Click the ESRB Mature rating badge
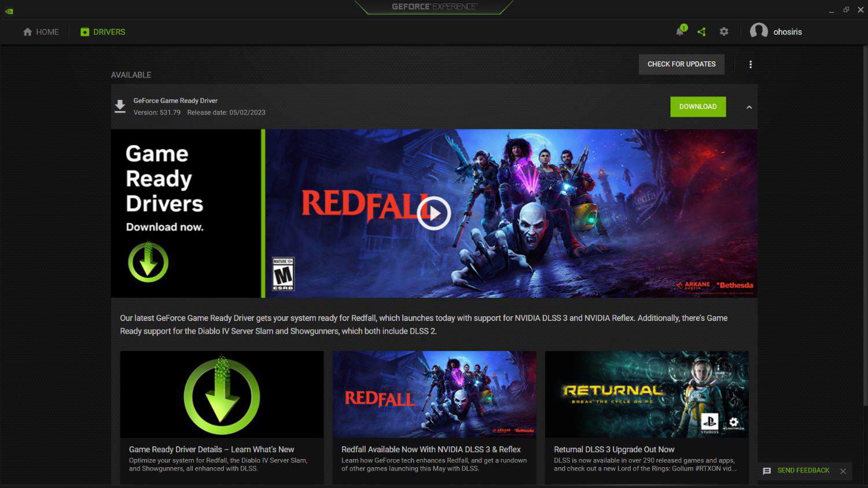 [283, 273]
